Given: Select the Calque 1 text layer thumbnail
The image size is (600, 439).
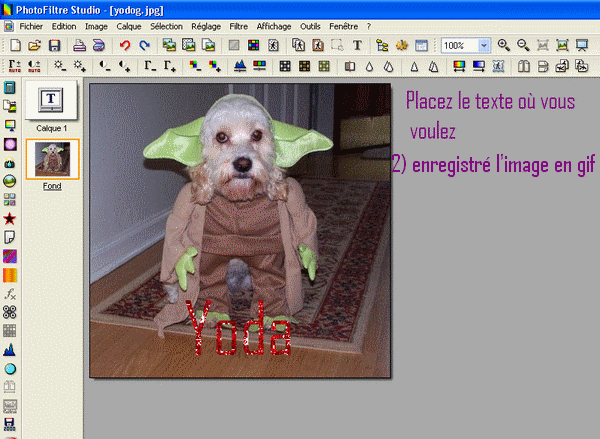Looking at the screenshot, I should tap(51, 100).
